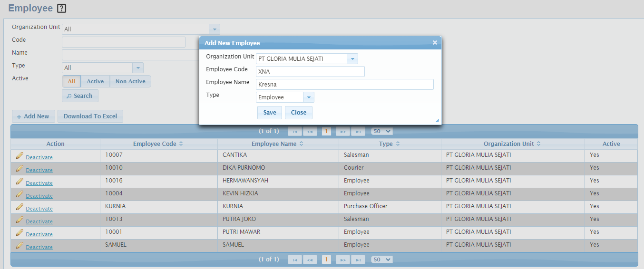Deactivate employee DIKA PURNOMO
The width and height of the screenshot is (644, 269).
pos(39,170)
